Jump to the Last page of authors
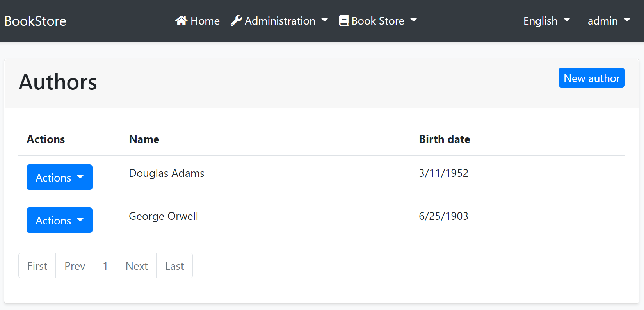Screen dimensions: 644x310 tap(174, 265)
